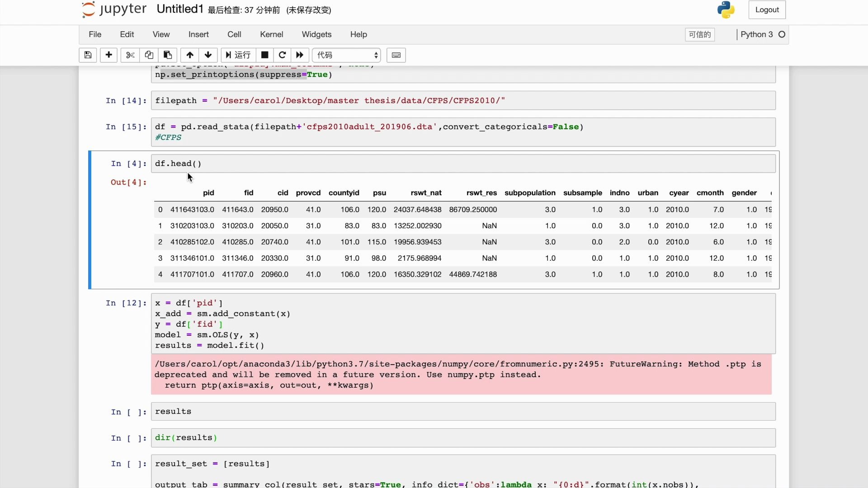The width and height of the screenshot is (868, 488).
Task: Click into the filepath assignment cell
Action: click(x=463, y=100)
